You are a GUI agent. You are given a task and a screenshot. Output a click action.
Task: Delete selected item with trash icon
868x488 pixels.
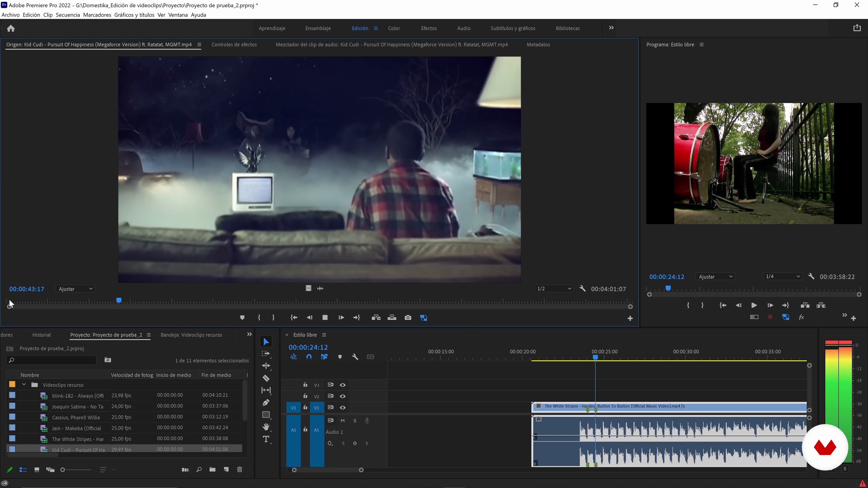click(x=240, y=469)
